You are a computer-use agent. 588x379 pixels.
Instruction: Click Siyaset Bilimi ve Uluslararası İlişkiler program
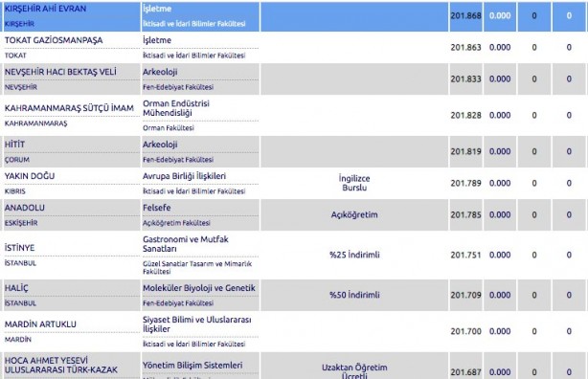coord(197,324)
